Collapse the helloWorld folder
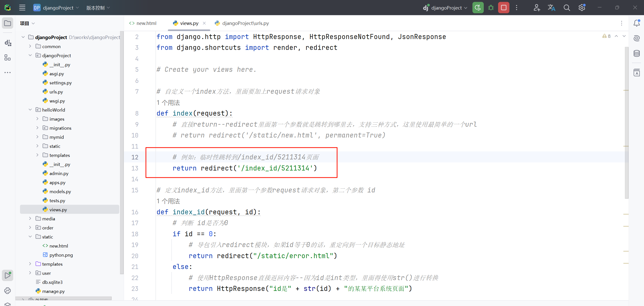The image size is (644, 306). pos(30,110)
